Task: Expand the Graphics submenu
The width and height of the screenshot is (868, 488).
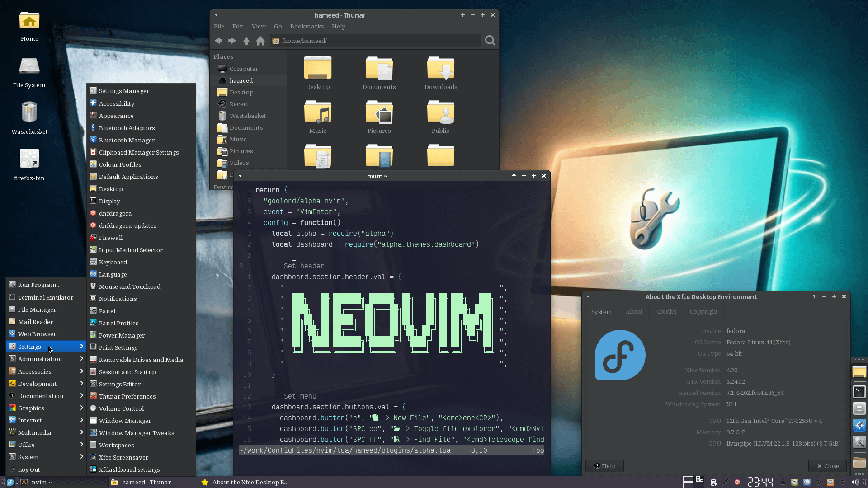Action: point(46,408)
